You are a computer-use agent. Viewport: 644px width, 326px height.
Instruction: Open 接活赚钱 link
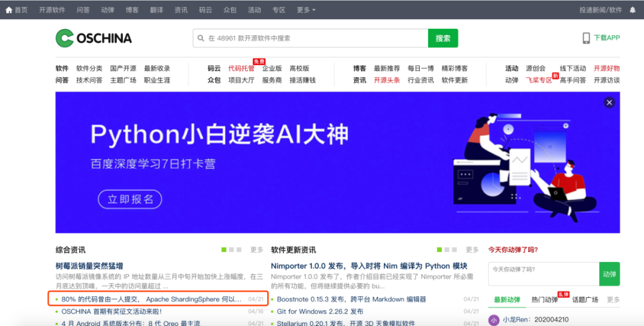[302, 80]
